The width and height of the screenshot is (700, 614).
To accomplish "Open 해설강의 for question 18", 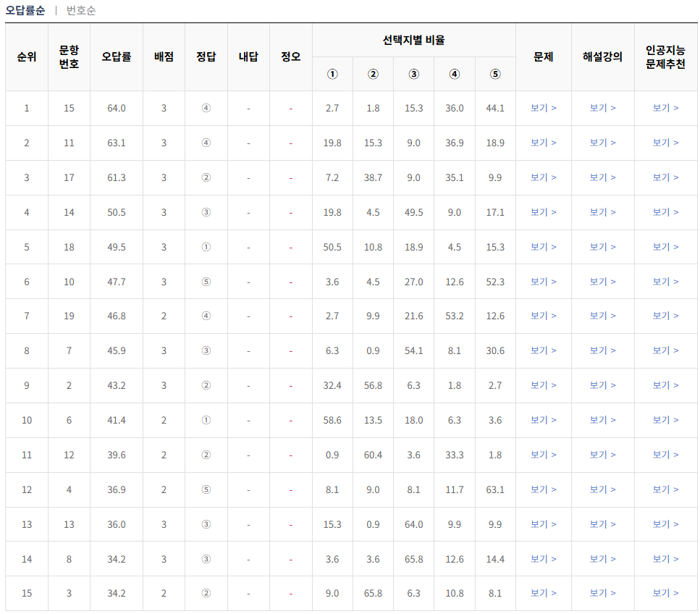I will click(x=603, y=247).
